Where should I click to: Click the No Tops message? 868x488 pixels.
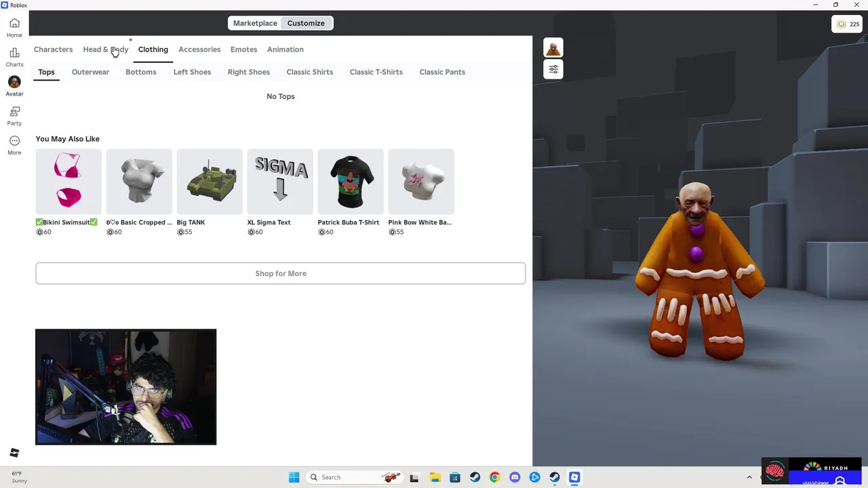[280, 96]
